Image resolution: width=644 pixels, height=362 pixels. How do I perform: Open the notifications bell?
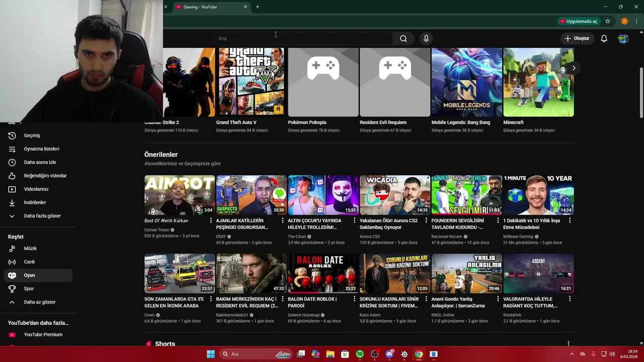[604, 38]
